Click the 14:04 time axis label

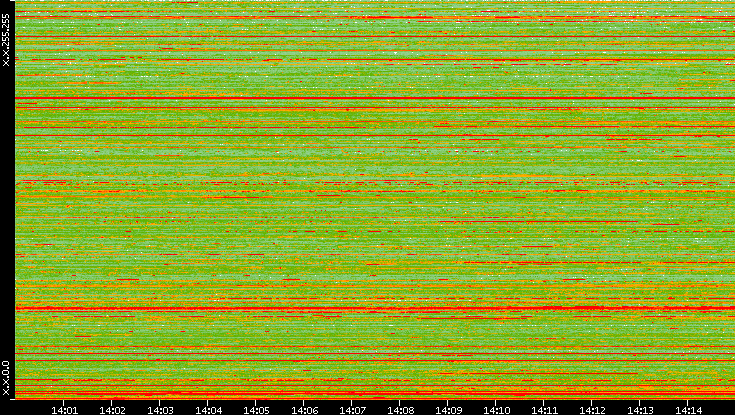point(209,410)
